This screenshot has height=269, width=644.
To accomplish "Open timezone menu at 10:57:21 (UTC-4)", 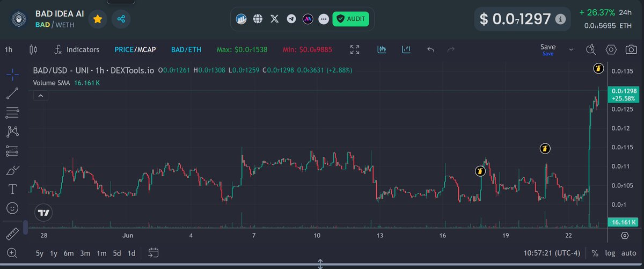I will click(553, 253).
